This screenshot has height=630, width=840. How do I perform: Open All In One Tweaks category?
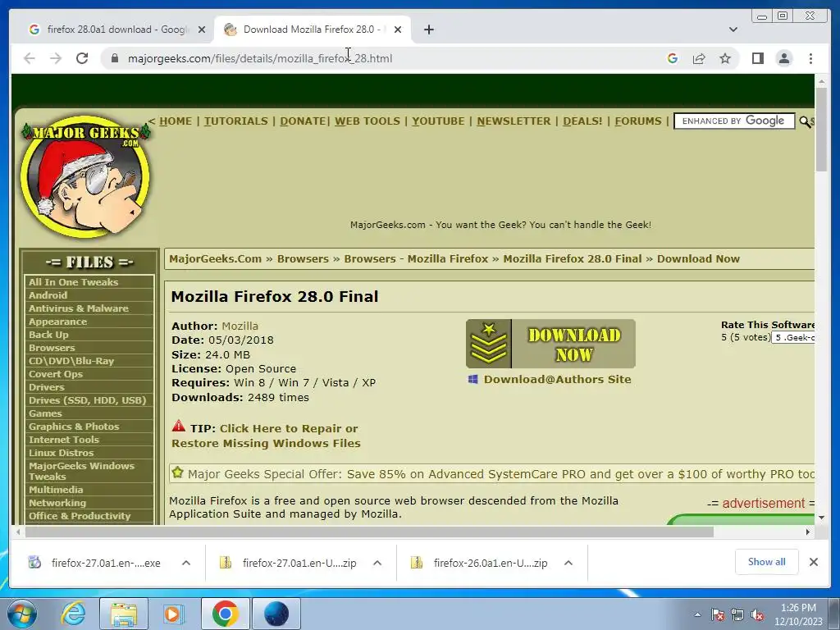point(73,282)
